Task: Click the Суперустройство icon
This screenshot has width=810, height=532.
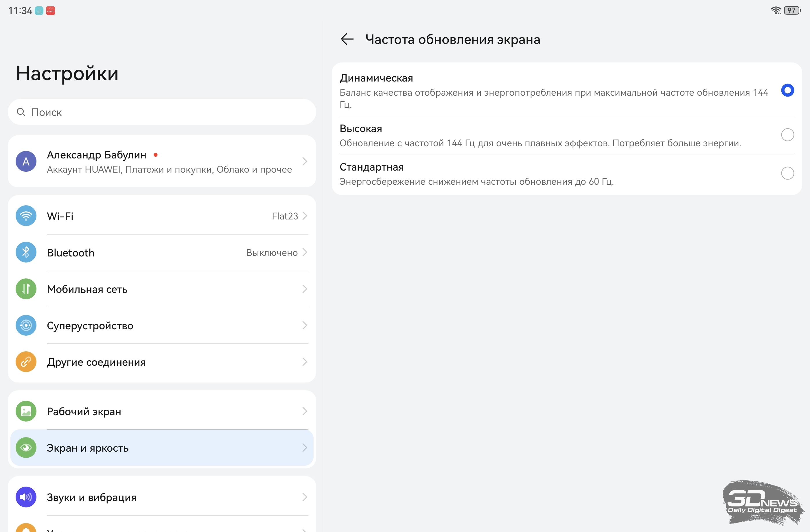Action: pos(26,326)
